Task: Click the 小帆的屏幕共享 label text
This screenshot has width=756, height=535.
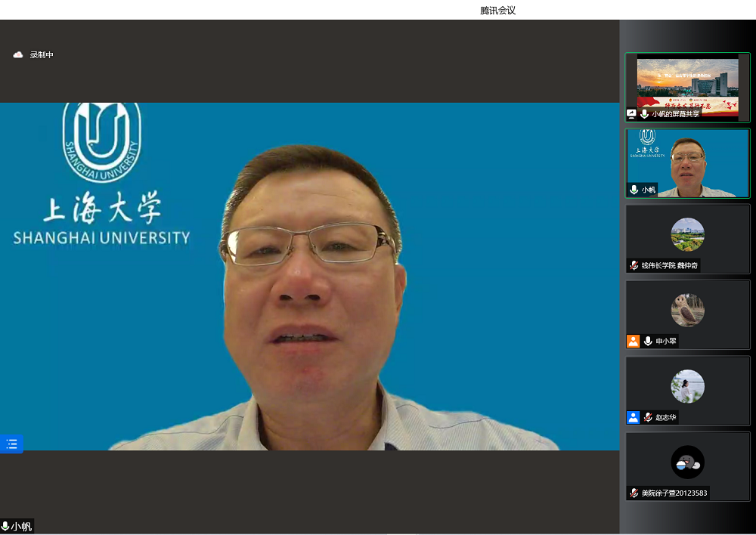Action: 675,114
